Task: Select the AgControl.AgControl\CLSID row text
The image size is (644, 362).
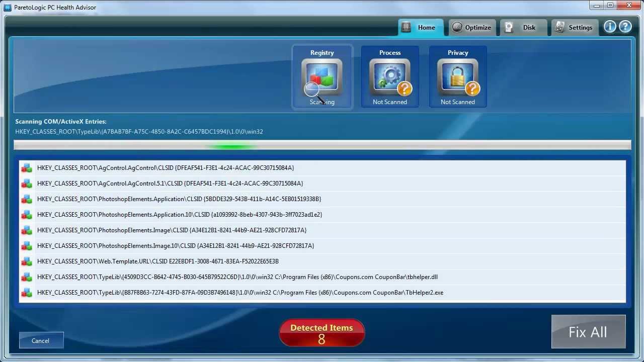Action: point(166,168)
